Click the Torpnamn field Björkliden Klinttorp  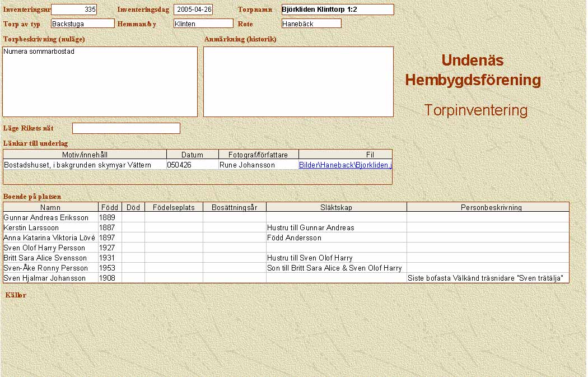(x=337, y=10)
